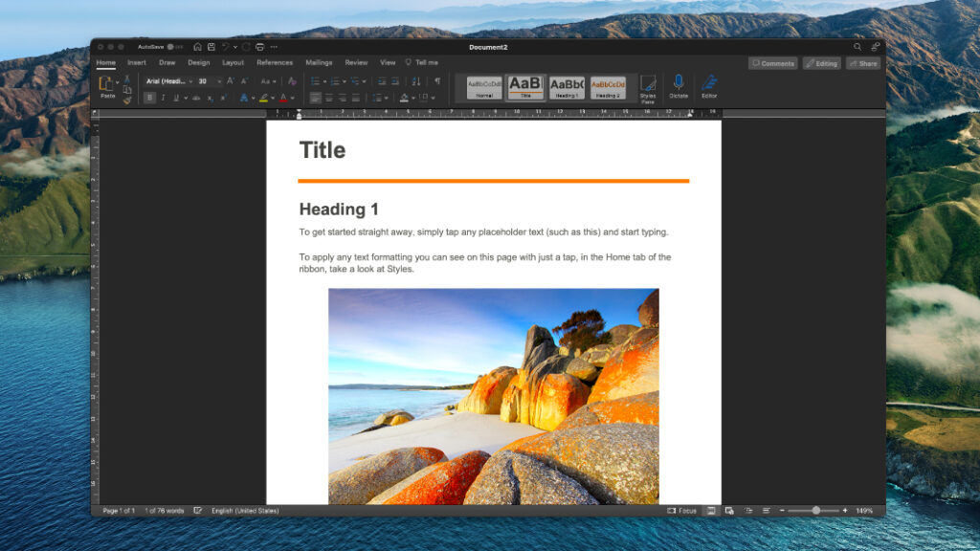Enable the Focus mode toggle in status bar

pyautogui.click(x=682, y=510)
